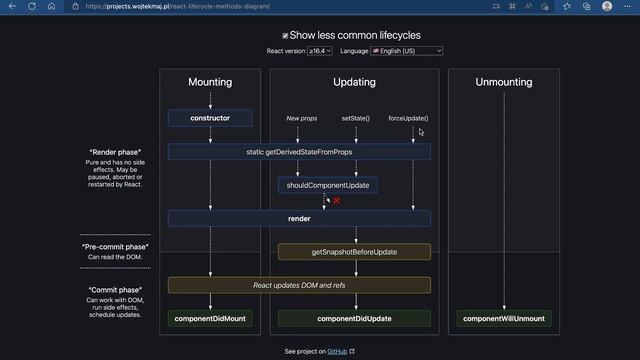The width and height of the screenshot is (640, 360).
Task: Open the browser home page icon
Action: click(x=51, y=6)
